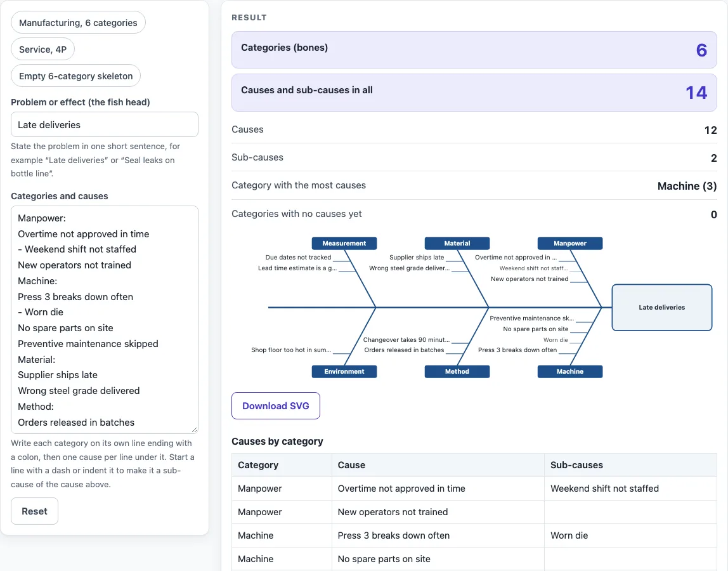
Task: Apply the Empty 6-category skeleton preset
Action: click(75, 75)
